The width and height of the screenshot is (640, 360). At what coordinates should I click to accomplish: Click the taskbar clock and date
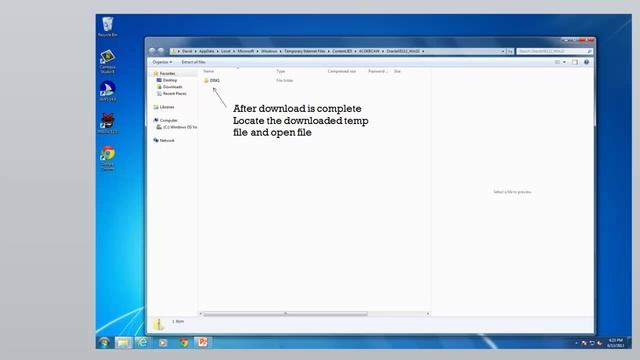615,343
